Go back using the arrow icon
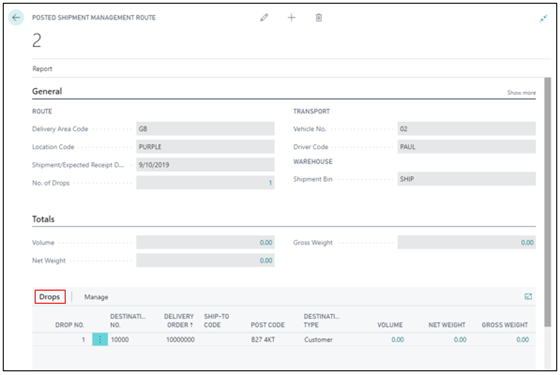Viewport: 560px width, 375px height. 16,18
